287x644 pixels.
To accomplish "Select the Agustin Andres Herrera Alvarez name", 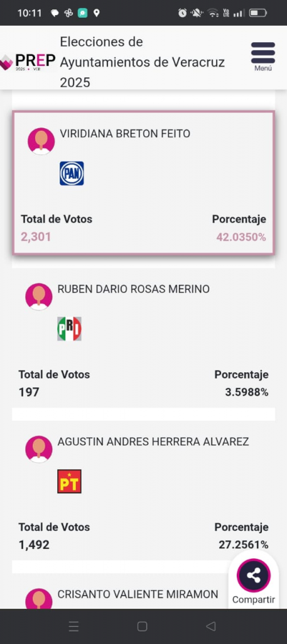I will pos(153,442).
